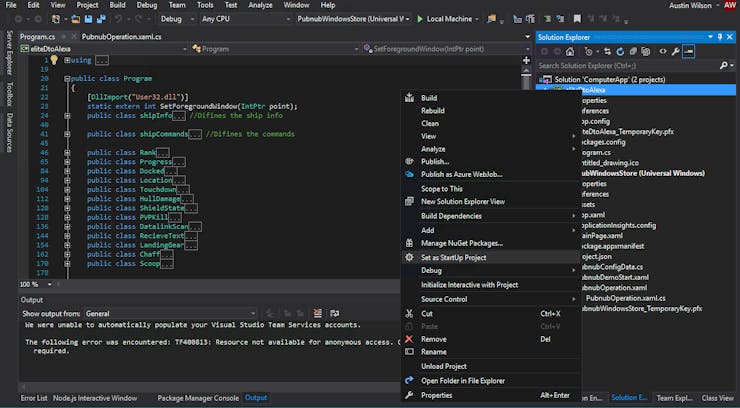Screen dimensions: 740x408
Task: Expand the shipInfo class code block
Action: (x=67, y=116)
